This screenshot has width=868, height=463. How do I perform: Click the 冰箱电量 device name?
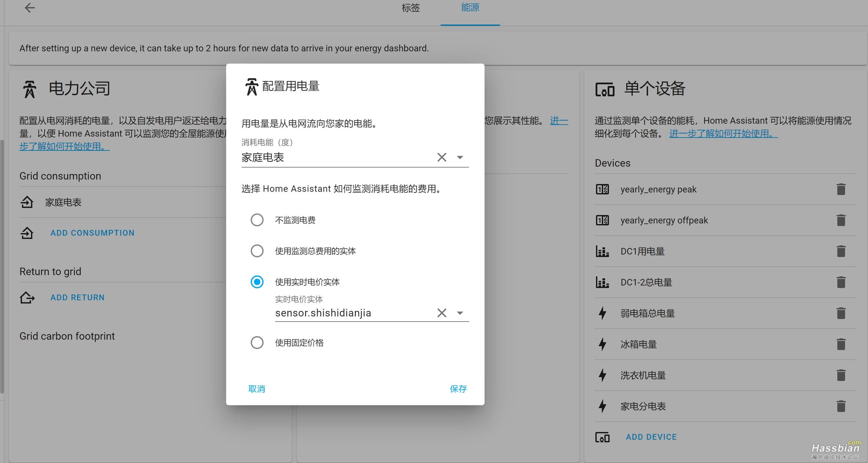[x=639, y=344]
